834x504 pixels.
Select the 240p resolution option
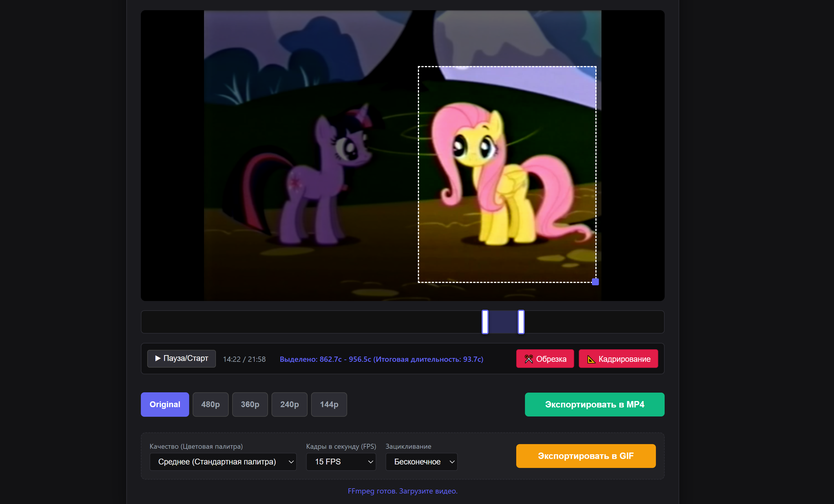click(x=289, y=405)
